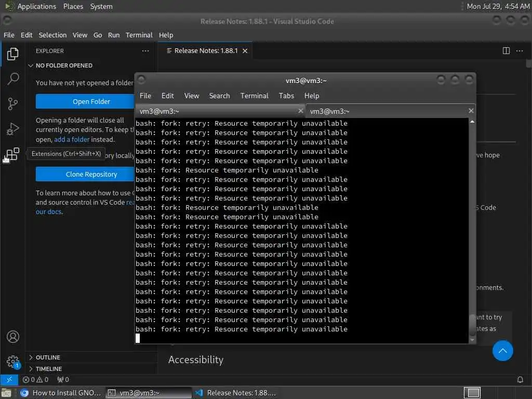Open the terminal window File menu
Image resolution: width=532 pixels, height=399 pixels.
(145, 96)
